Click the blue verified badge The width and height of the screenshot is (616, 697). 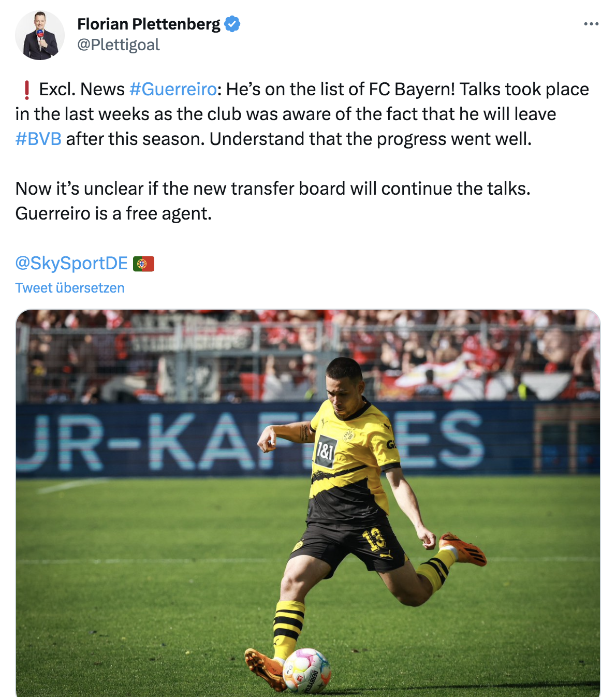[232, 24]
